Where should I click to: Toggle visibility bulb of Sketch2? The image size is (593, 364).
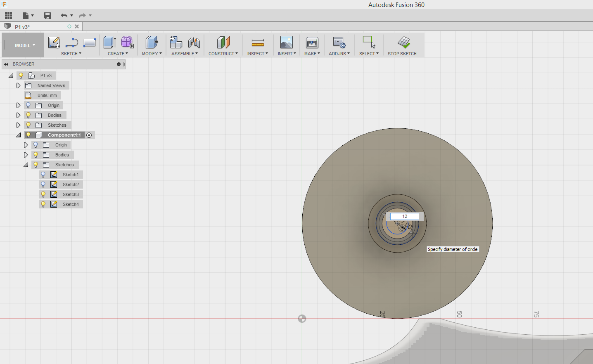click(43, 184)
